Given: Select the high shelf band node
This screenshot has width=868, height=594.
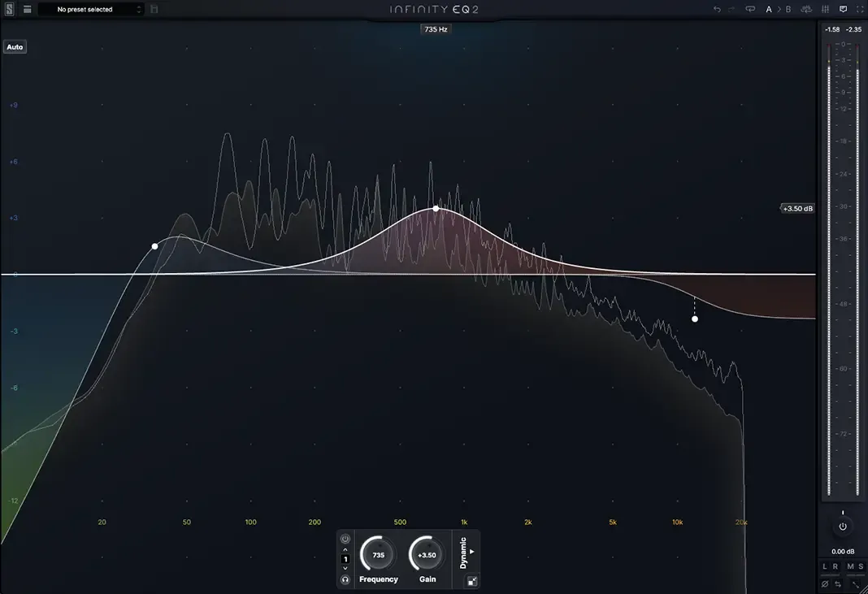Looking at the screenshot, I should coord(695,319).
